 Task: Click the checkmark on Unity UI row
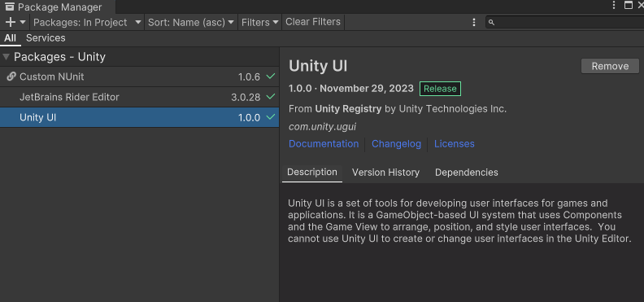pyautogui.click(x=270, y=117)
